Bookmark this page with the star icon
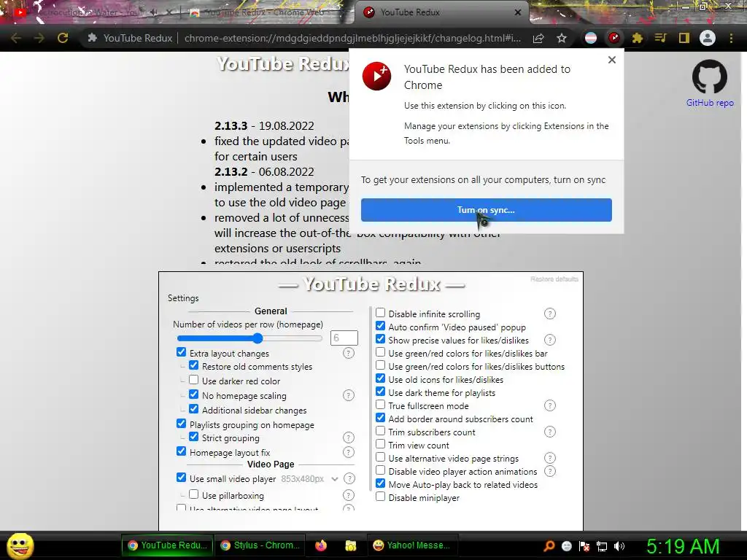Viewport: 747px width, 560px height. click(x=562, y=38)
